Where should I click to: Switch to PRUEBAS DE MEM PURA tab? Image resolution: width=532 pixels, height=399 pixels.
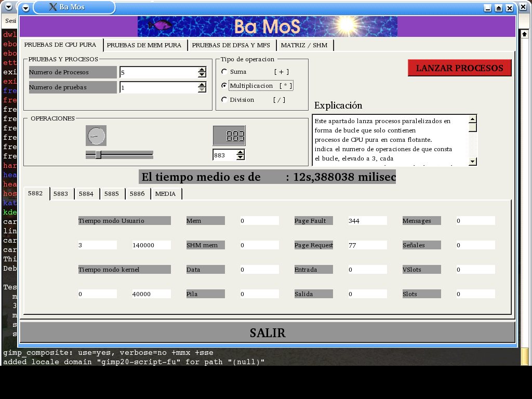tap(144, 45)
